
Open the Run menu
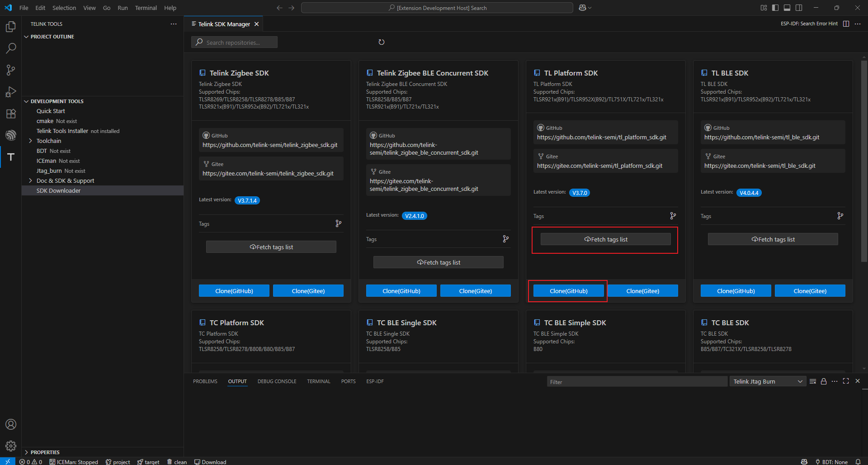click(x=123, y=8)
